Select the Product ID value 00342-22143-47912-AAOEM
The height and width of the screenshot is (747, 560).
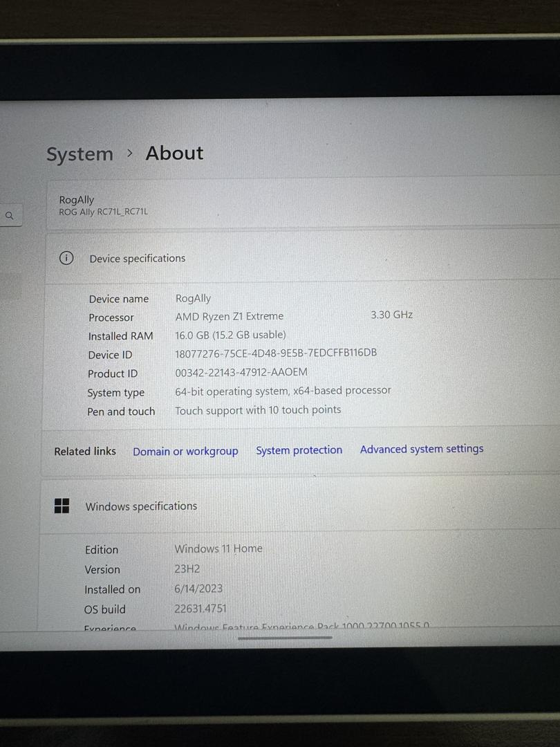tap(241, 373)
